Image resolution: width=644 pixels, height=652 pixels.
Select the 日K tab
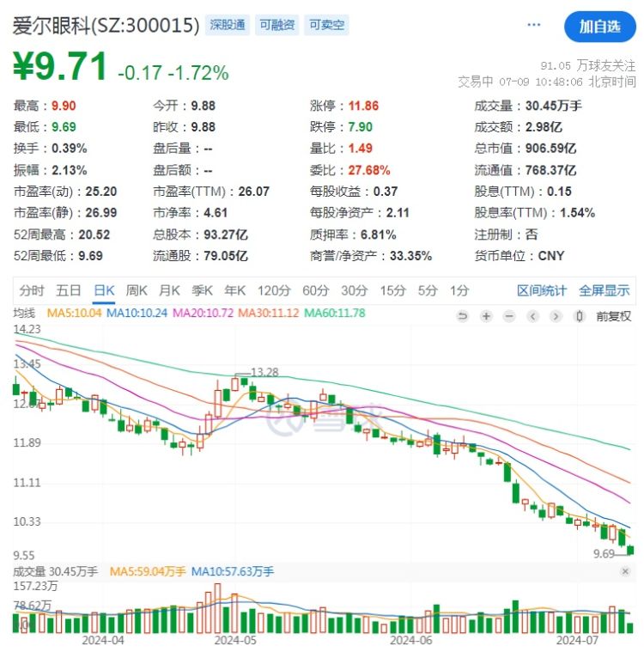(x=104, y=290)
